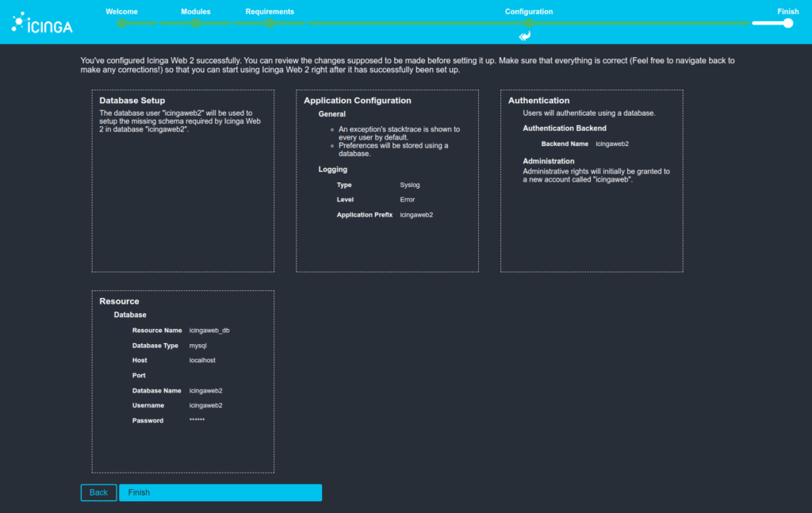Click the Database Name value icingaweb2
The width and height of the screenshot is (812, 513).
pyautogui.click(x=205, y=391)
